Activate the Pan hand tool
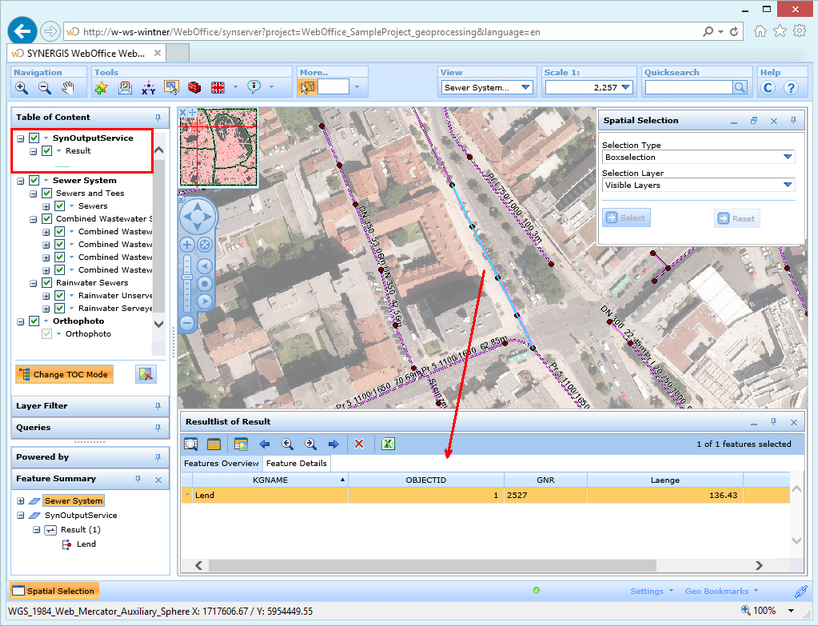This screenshot has height=626, width=818. (68, 88)
